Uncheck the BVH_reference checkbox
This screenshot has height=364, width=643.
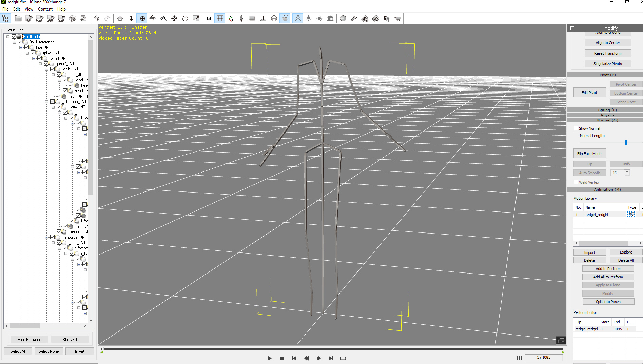[x=20, y=42]
